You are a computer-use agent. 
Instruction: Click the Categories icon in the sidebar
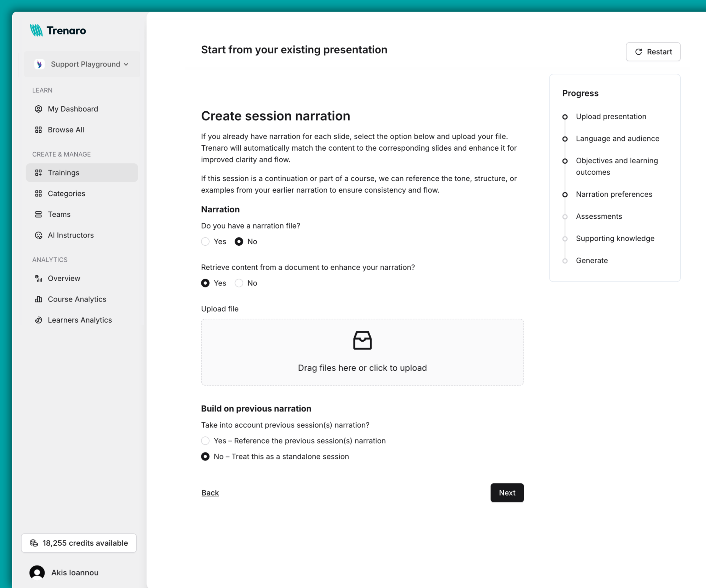pyautogui.click(x=38, y=193)
